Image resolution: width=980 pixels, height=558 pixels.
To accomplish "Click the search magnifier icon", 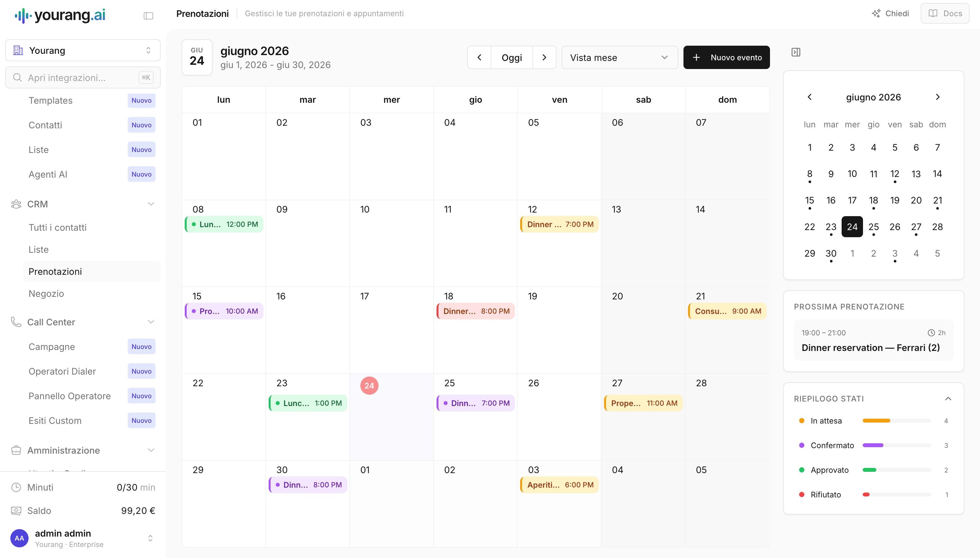I will 17,77.
